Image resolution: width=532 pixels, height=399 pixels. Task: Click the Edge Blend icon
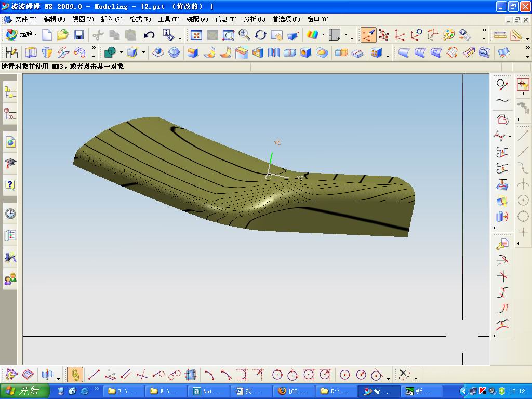[x=193, y=52]
